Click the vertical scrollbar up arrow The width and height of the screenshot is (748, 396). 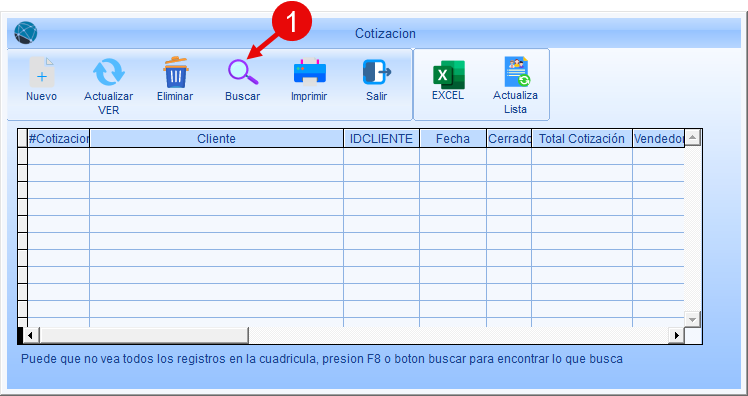pos(692,138)
